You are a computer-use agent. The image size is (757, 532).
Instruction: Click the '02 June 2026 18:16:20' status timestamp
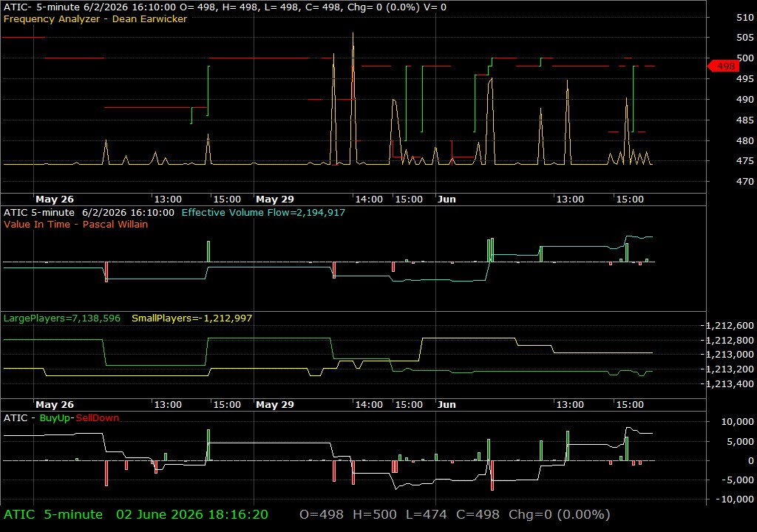tap(192, 514)
